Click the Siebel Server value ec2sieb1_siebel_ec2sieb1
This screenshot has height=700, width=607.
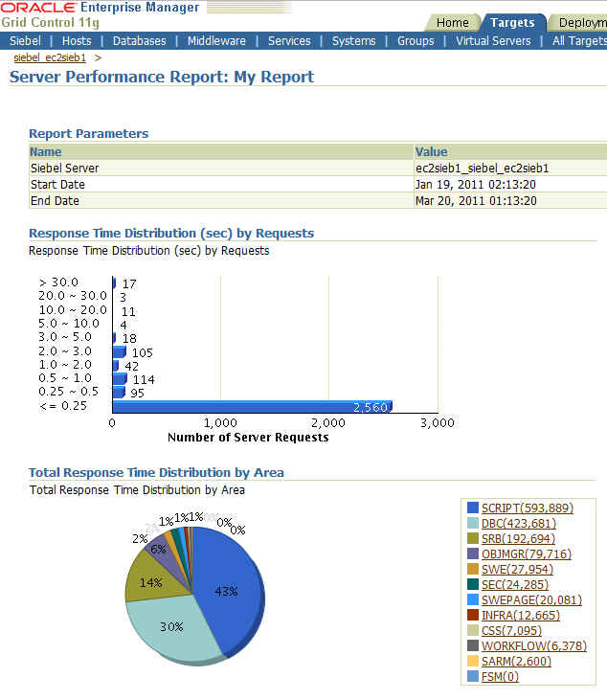482,169
